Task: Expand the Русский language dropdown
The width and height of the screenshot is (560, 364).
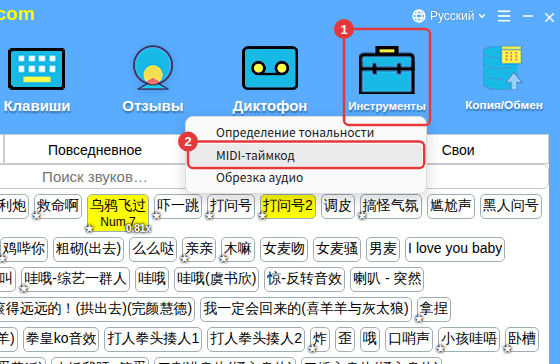Action: pos(458,16)
